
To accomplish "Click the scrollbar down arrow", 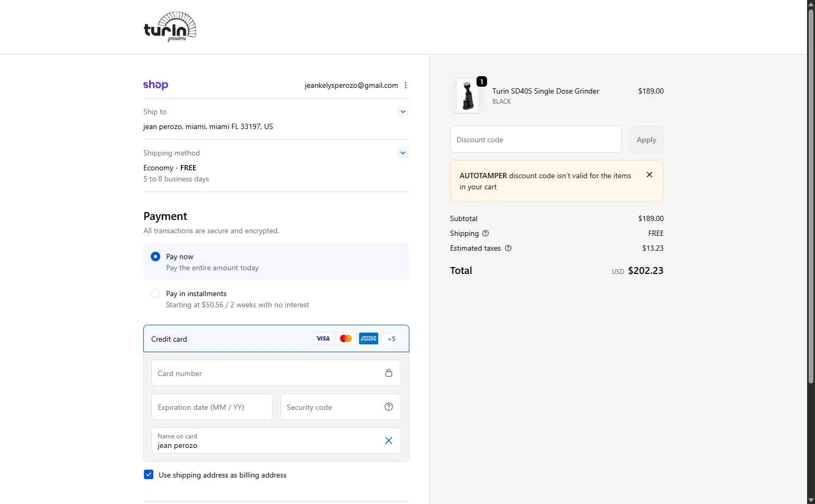I will [811, 500].
